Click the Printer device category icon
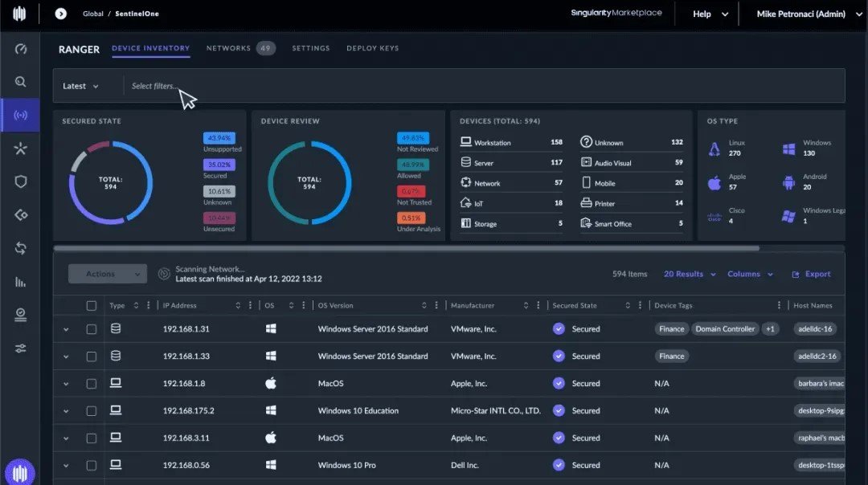This screenshot has height=485, width=868. 586,203
